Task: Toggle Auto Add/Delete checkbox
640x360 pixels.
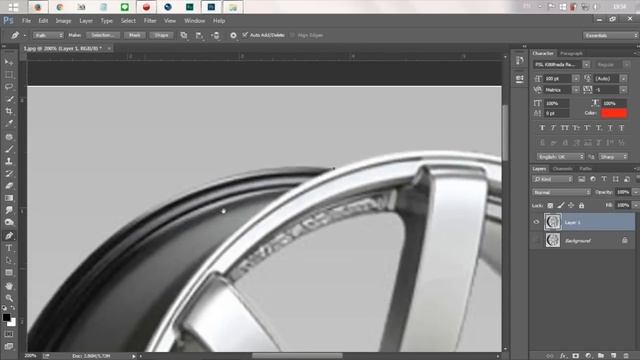Action: (245, 35)
